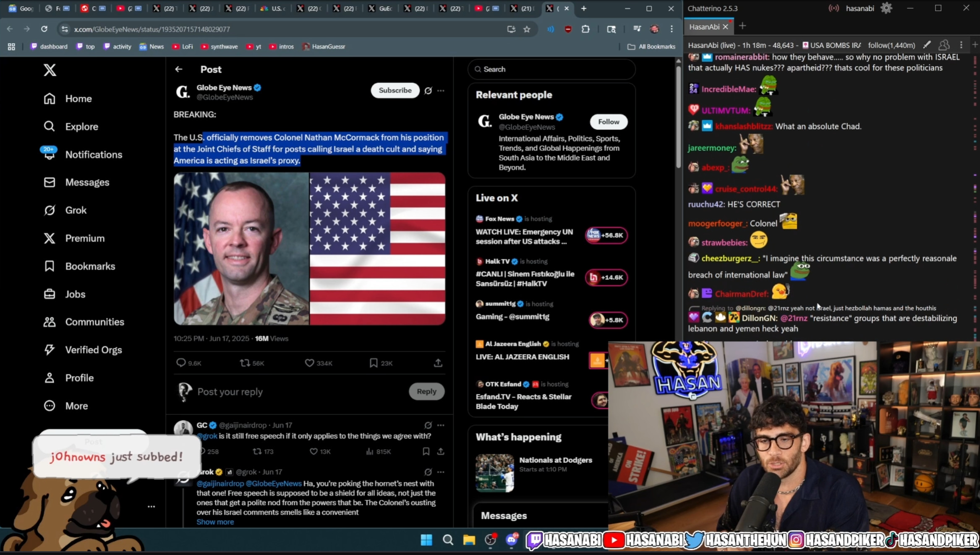Screen dimensions: 980x555
Task: Open the summit1g live listener badge
Action: pyautogui.click(x=608, y=320)
